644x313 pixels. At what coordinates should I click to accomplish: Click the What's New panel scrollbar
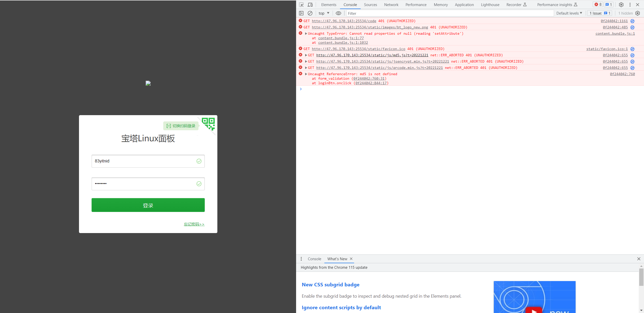pos(641,277)
